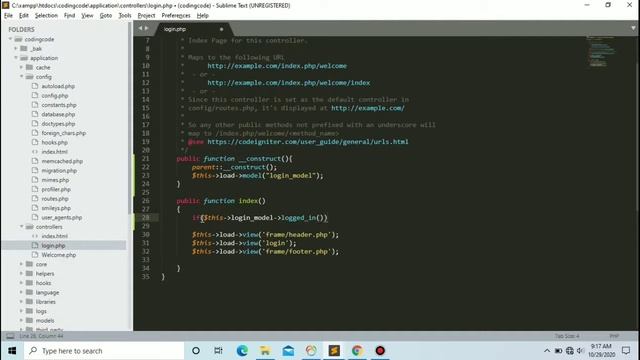Open the Tools menu
The image size is (640, 360).
(x=125, y=16)
